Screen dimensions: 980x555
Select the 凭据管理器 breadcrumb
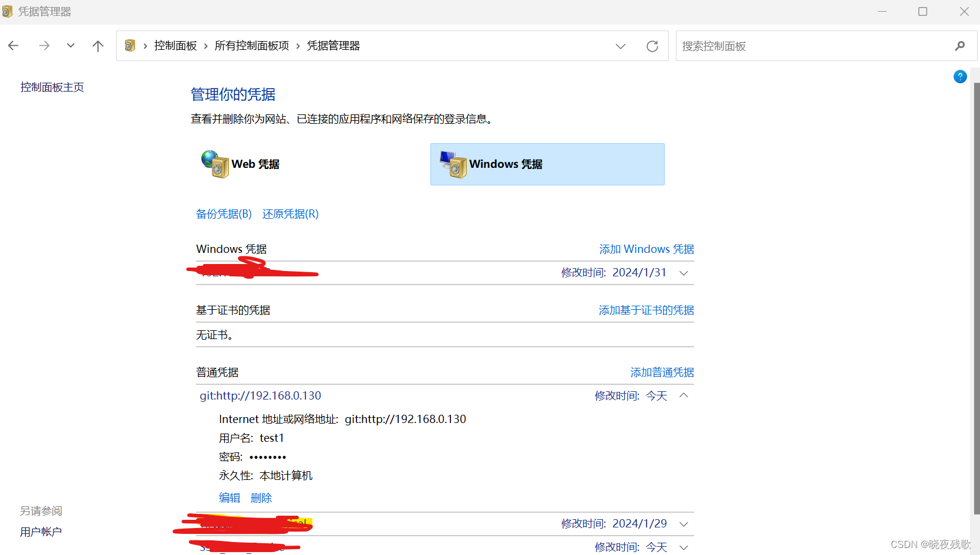(x=334, y=46)
